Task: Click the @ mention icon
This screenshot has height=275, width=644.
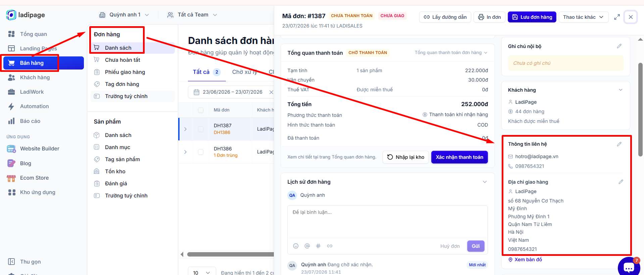Action: (x=307, y=246)
